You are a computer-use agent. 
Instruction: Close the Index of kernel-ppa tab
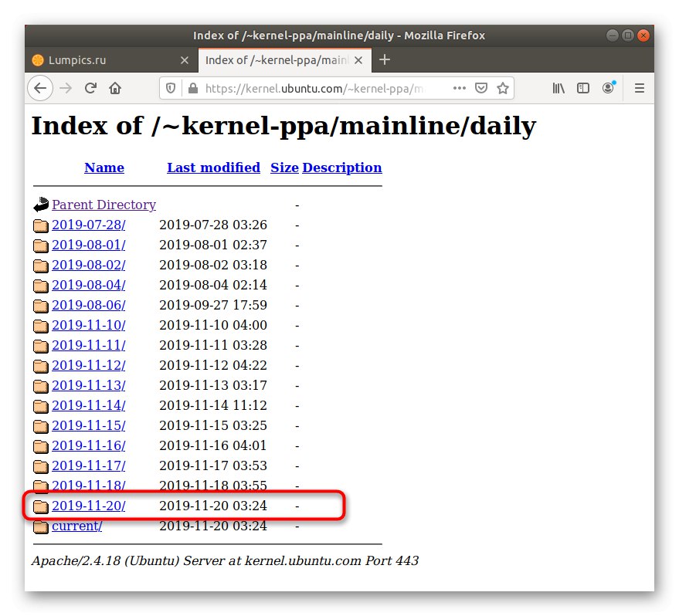point(358,60)
